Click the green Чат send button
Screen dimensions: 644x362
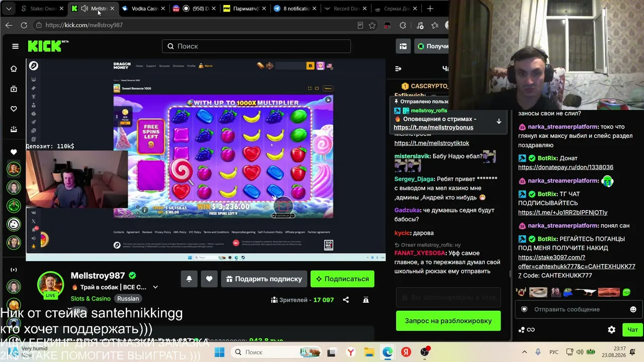point(632,330)
